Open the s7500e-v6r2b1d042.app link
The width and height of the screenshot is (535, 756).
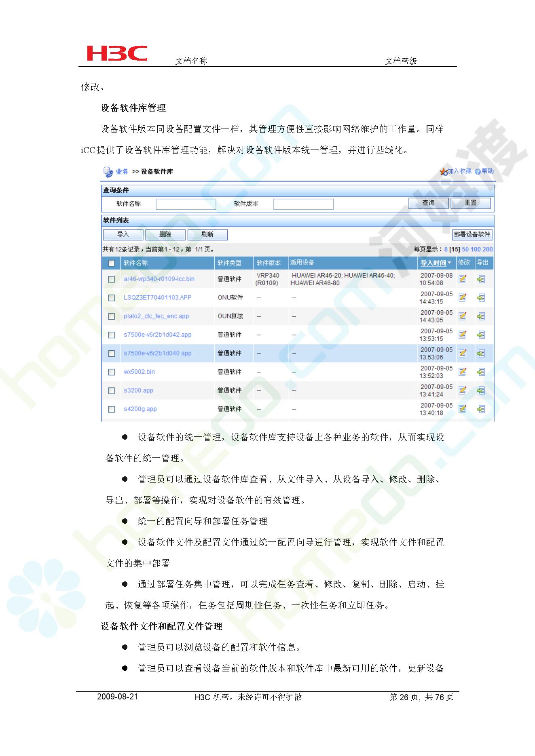(157, 335)
